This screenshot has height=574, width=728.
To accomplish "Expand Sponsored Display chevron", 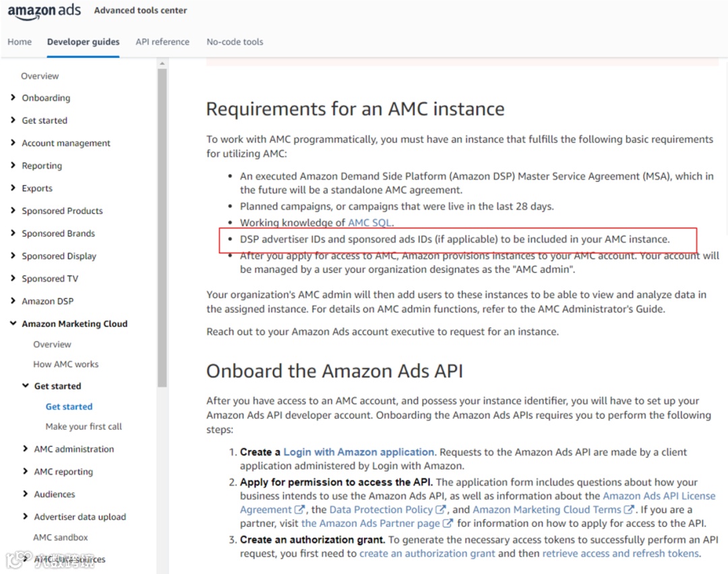I will (13, 256).
